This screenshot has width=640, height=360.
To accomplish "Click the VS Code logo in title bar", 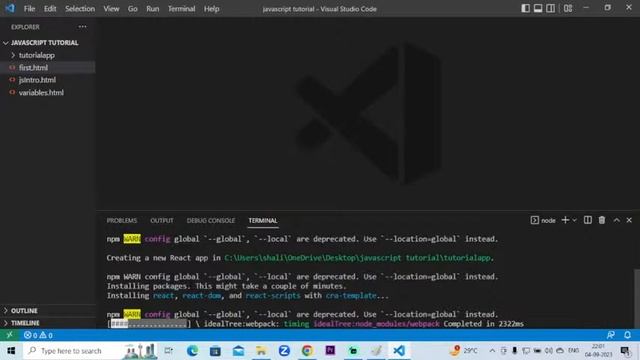I will (x=10, y=8).
